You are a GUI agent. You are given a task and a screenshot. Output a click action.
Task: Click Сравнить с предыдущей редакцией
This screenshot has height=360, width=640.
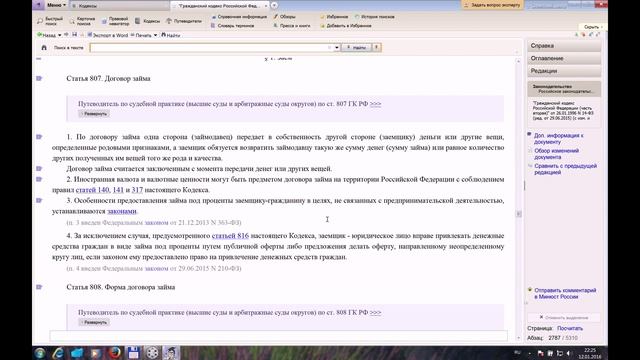tap(565, 169)
